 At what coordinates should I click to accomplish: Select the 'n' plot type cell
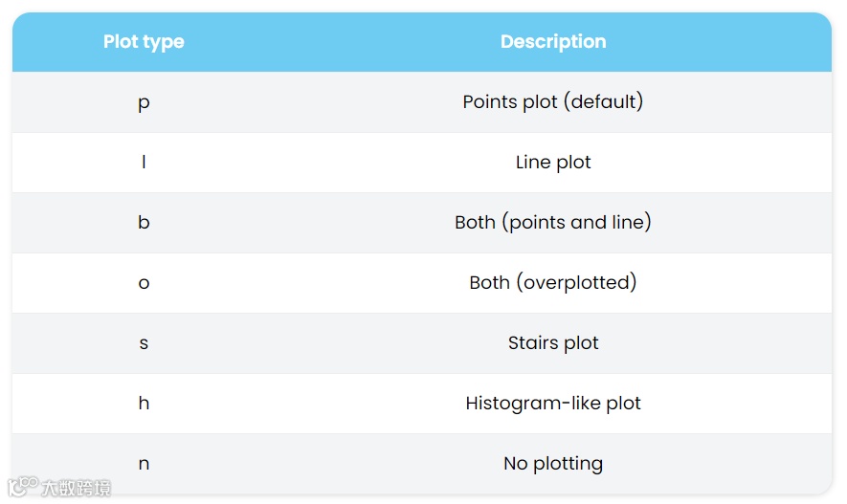[x=144, y=464]
